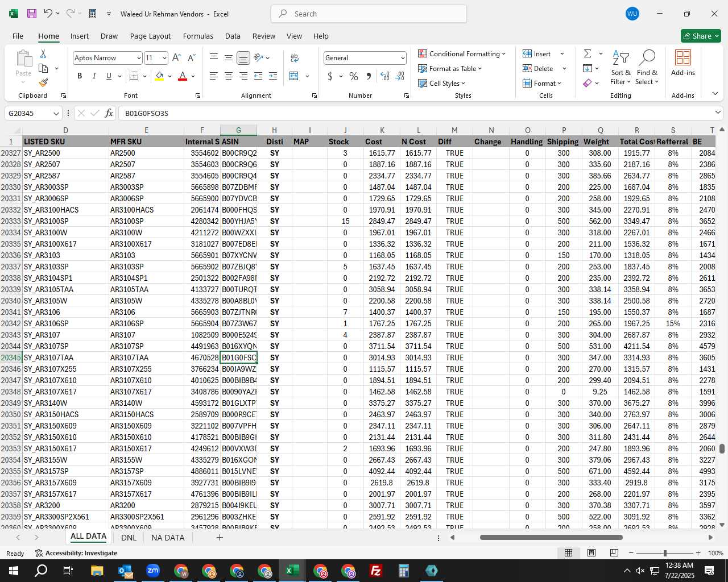This screenshot has height=582, width=728.
Task: Toggle align right
Action: click(x=243, y=76)
